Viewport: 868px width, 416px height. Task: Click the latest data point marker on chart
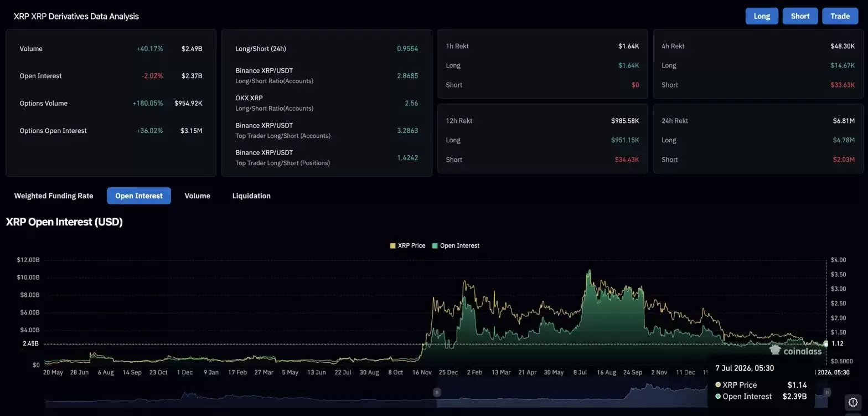pos(826,344)
